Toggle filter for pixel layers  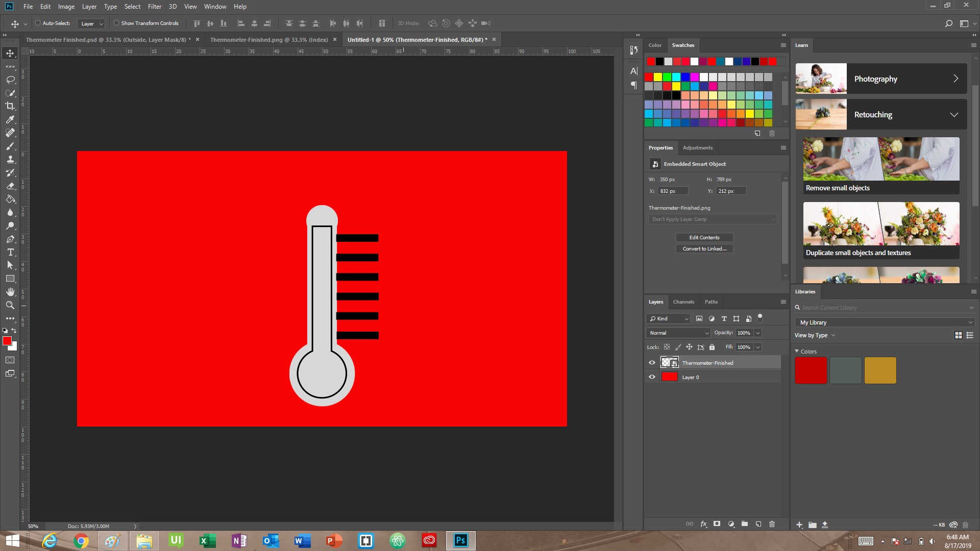click(x=699, y=318)
